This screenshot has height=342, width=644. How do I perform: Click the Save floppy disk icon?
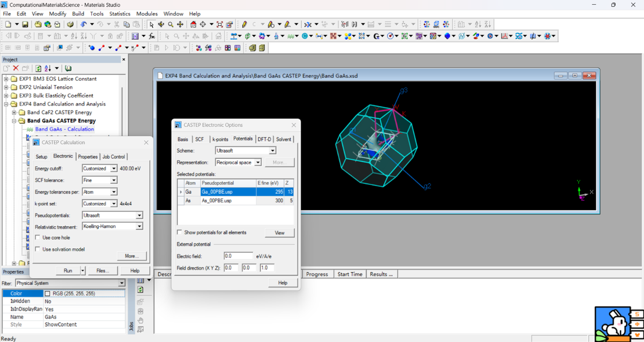point(25,25)
